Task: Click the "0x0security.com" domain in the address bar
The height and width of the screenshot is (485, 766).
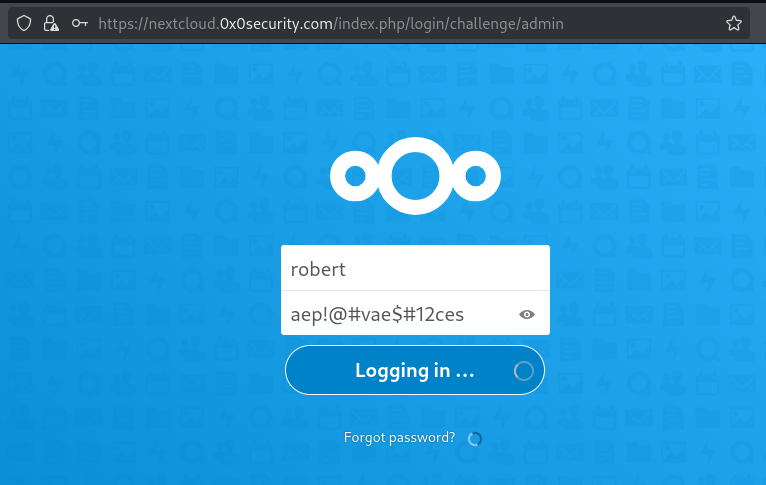Action: [x=276, y=23]
